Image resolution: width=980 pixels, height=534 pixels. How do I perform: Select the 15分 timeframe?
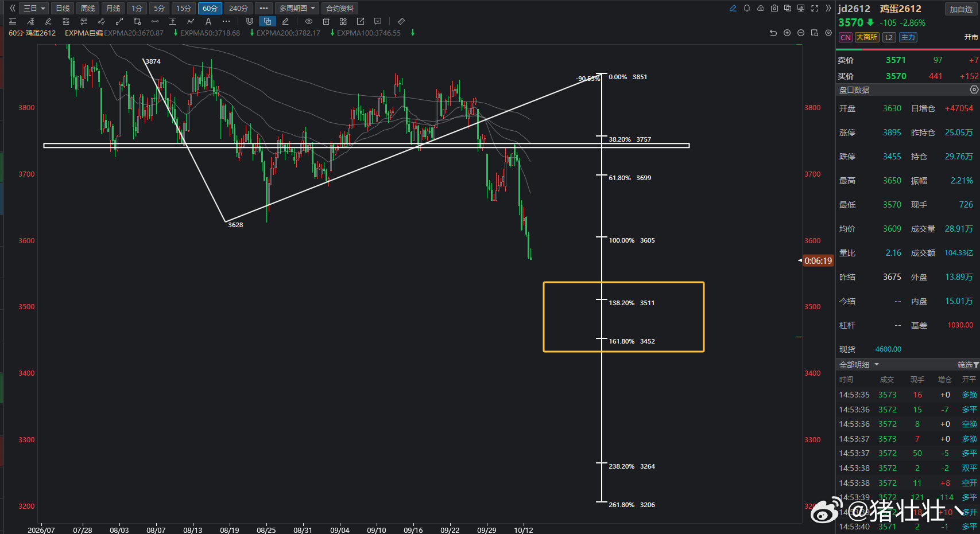[x=184, y=8]
